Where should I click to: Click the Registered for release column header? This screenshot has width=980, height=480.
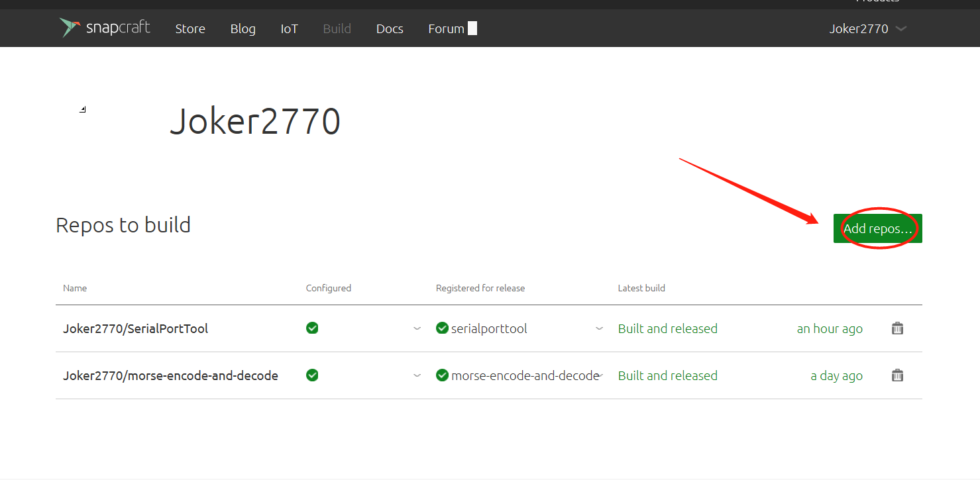480,288
